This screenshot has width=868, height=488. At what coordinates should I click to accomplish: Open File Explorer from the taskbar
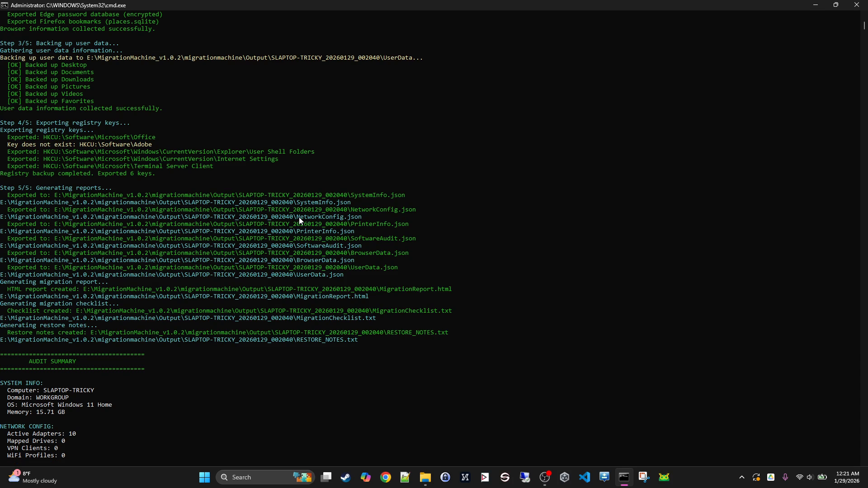coord(425,477)
